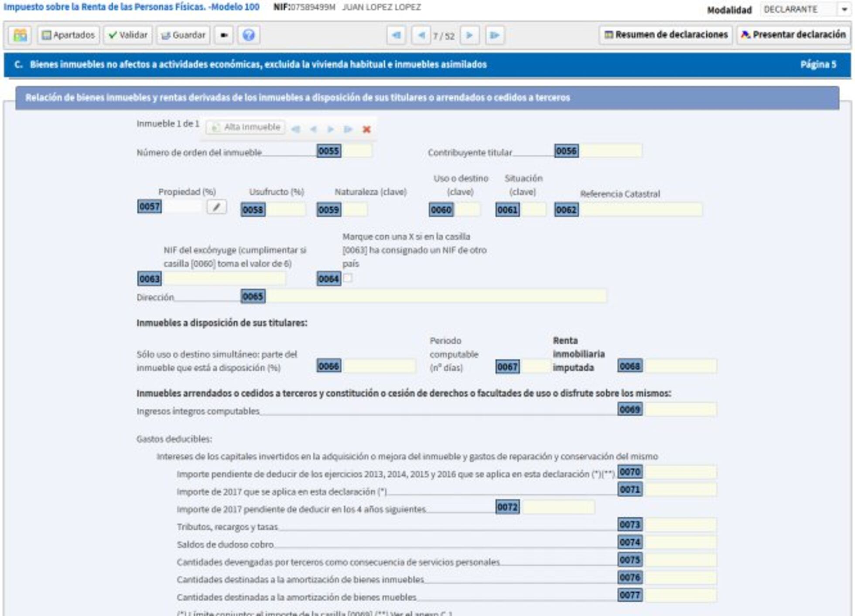
Task: Validate the declaration with Validar
Action: [128, 35]
